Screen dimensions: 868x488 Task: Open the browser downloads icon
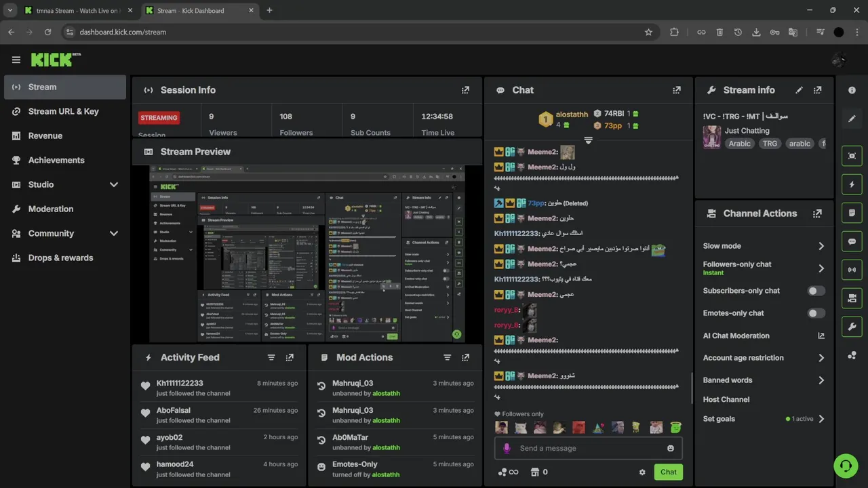[x=756, y=32]
